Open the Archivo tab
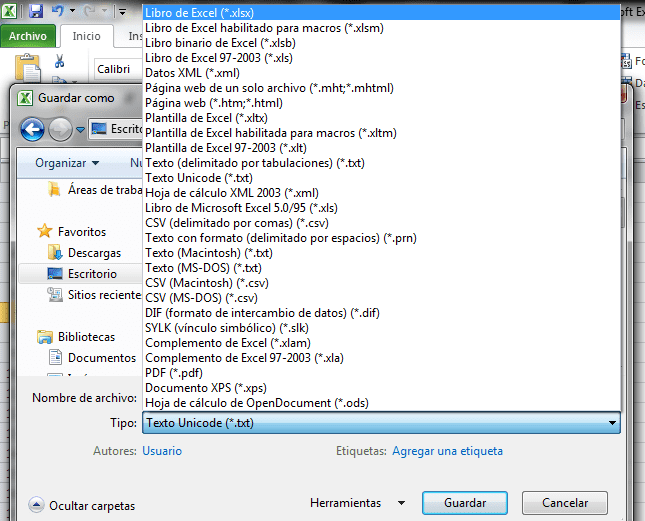 [28, 36]
